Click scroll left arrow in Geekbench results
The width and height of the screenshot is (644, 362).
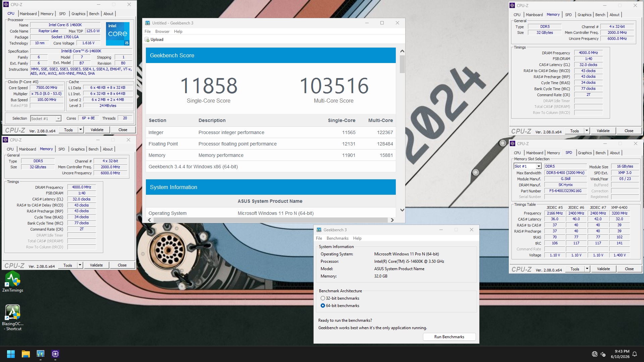click(150, 220)
